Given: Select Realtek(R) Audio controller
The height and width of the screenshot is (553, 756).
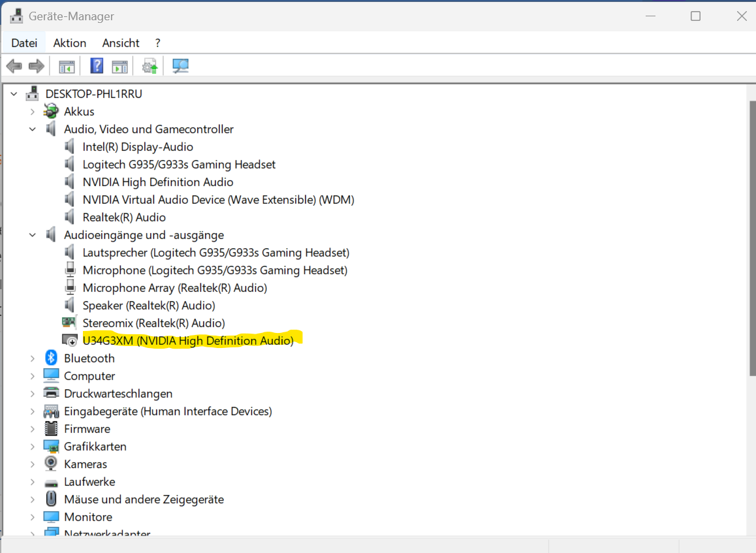Looking at the screenshot, I should click(124, 217).
